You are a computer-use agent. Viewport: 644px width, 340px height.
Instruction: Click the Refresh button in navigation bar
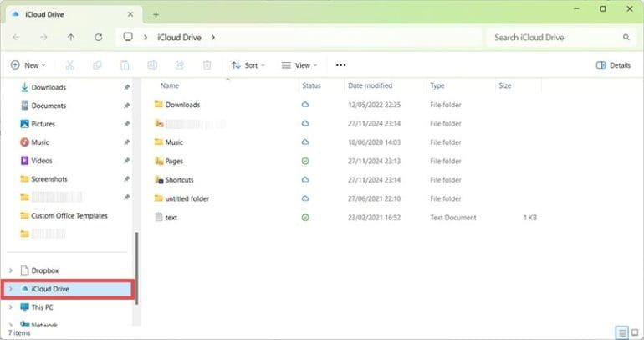99,38
